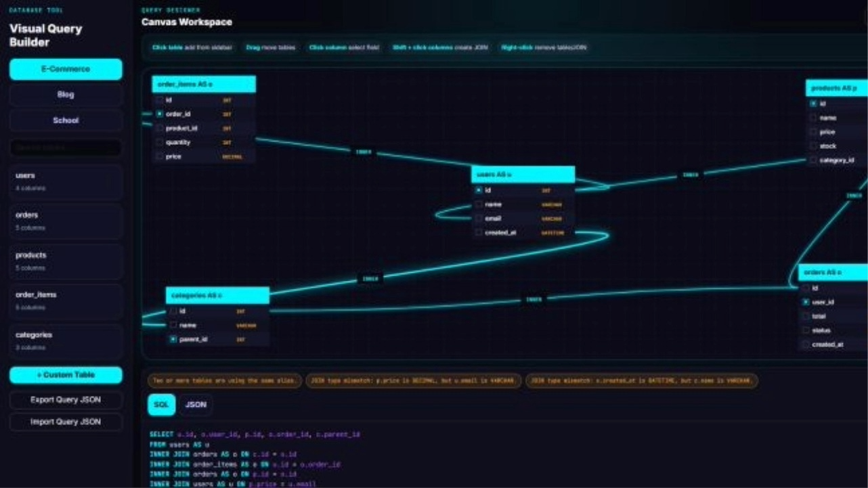868x488 pixels.
Task: Click the + Custom Table button
Action: tap(66, 375)
